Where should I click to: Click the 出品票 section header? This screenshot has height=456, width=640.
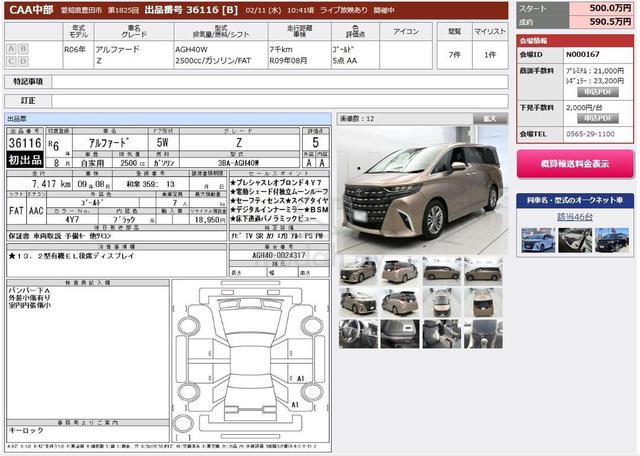pyautogui.click(x=168, y=119)
